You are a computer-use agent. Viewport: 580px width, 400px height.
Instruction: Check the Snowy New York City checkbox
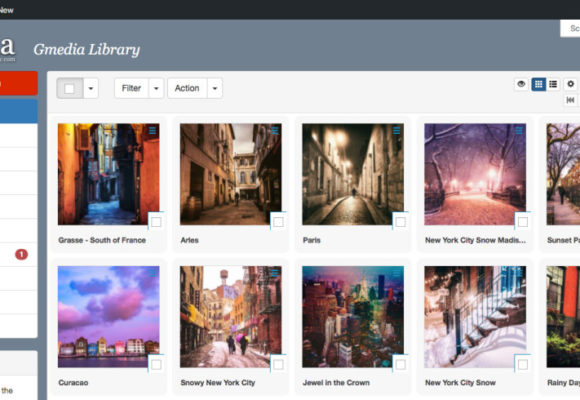tap(278, 364)
